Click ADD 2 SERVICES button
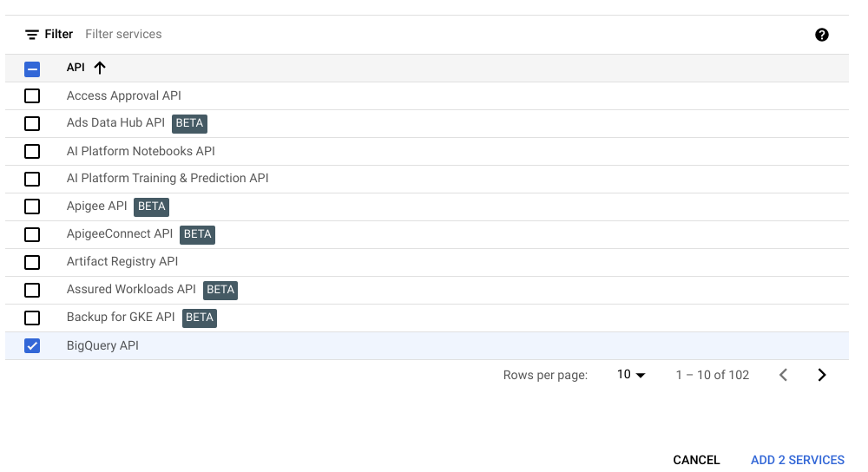The height and width of the screenshot is (472, 868). [797, 460]
